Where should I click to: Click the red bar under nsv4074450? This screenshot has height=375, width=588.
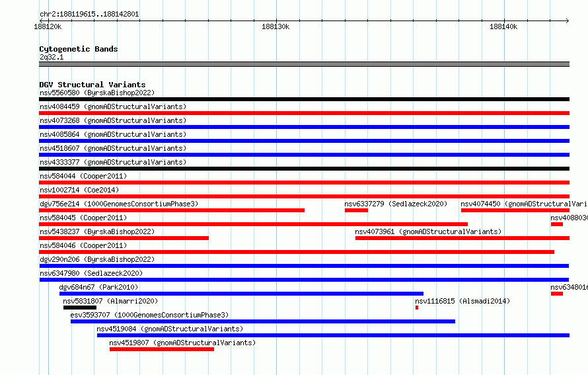(515, 210)
